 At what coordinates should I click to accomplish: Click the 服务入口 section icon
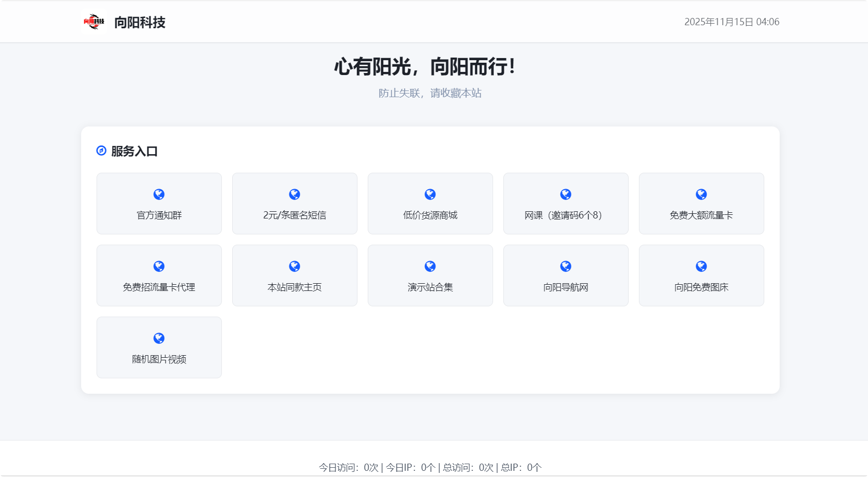pyautogui.click(x=101, y=151)
